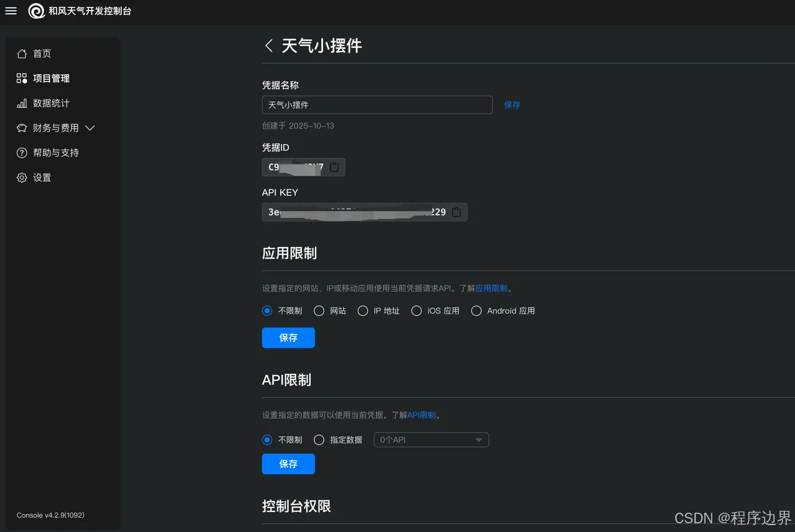Image resolution: width=795 pixels, height=532 pixels.
Task: Open the 0个API dropdown selector
Action: (x=431, y=440)
